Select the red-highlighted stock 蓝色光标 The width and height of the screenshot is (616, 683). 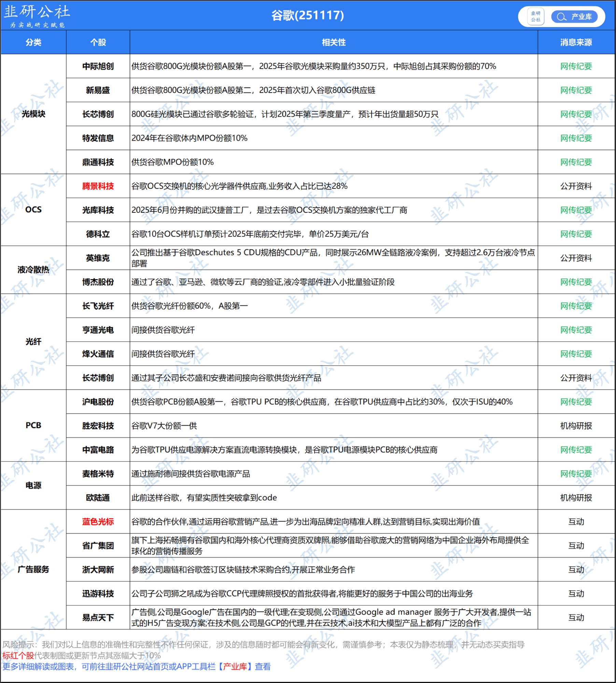(98, 521)
